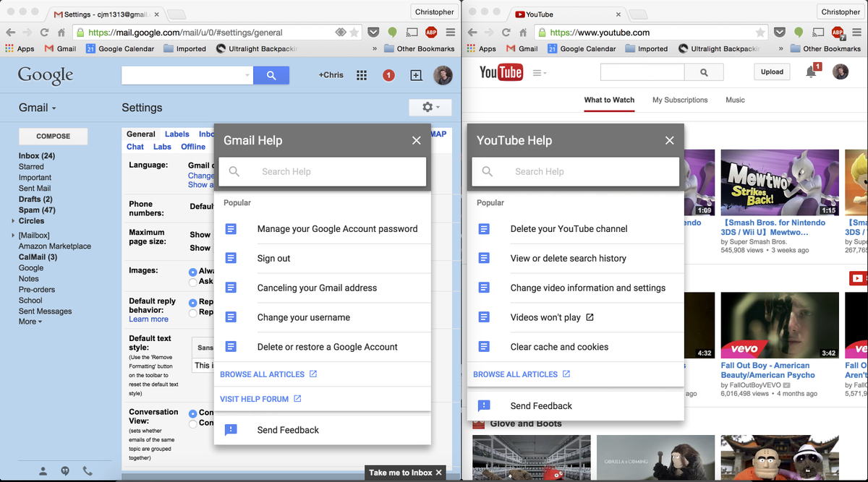Open Gmail search options dropdown arrow

pos(247,75)
